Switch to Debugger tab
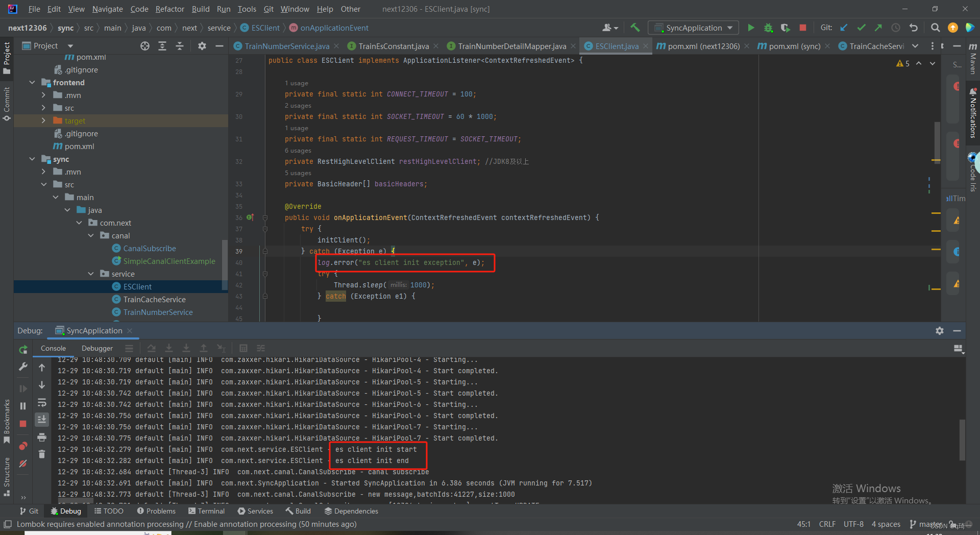 click(x=97, y=348)
